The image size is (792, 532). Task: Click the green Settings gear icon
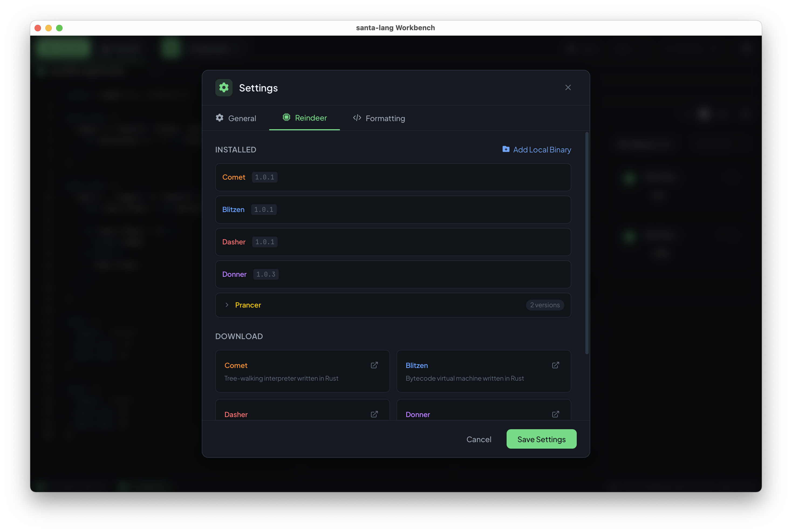[x=224, y=87]
